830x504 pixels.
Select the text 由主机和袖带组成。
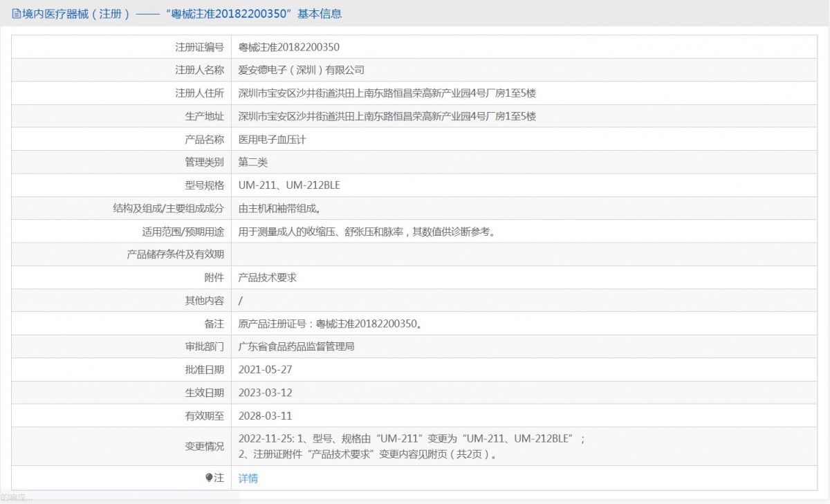click(x=279, y=208)
